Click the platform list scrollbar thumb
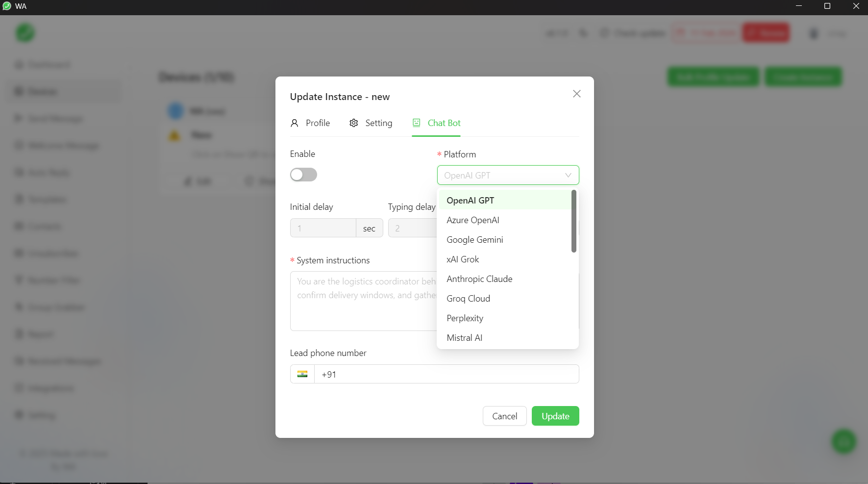The height and width of the screenshot is (484, 868). click(x=573, y=221)
